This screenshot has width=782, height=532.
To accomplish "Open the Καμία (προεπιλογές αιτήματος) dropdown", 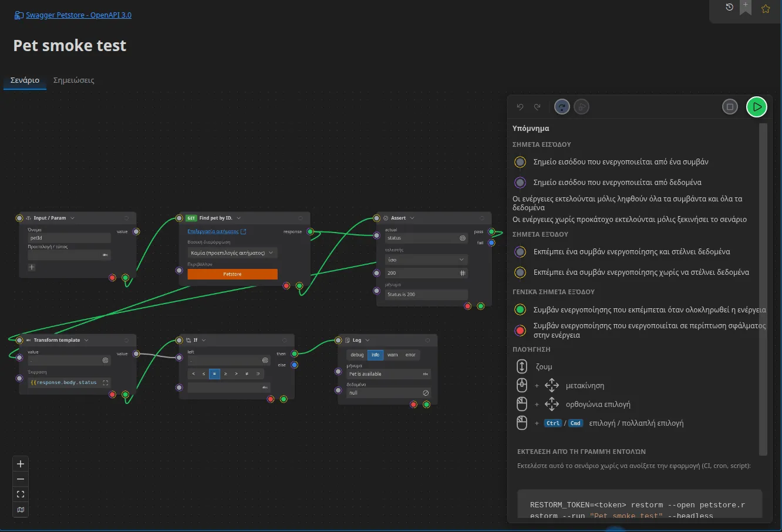I will [232, 253].
